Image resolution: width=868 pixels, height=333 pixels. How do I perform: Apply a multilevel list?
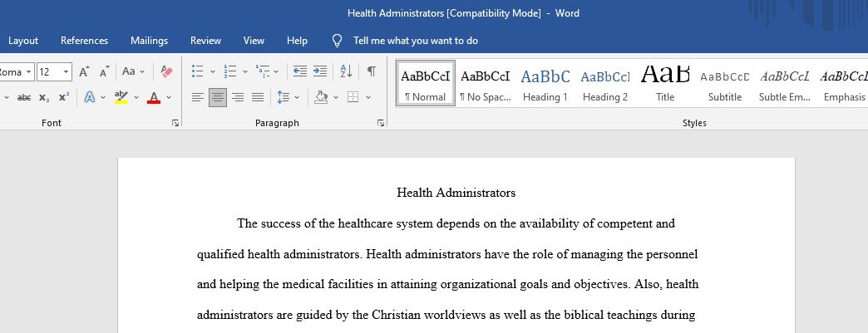pos(263,71)
